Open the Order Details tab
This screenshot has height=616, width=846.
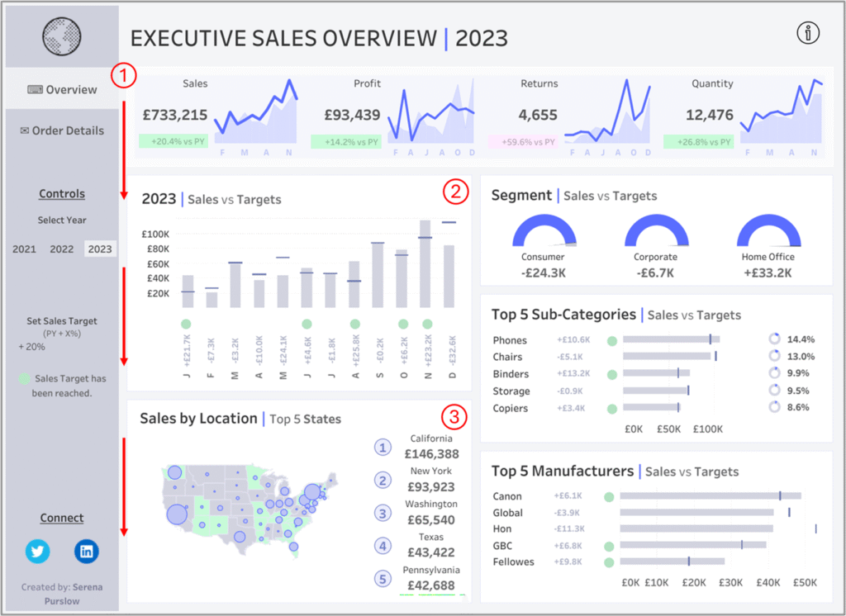[62, 130]
